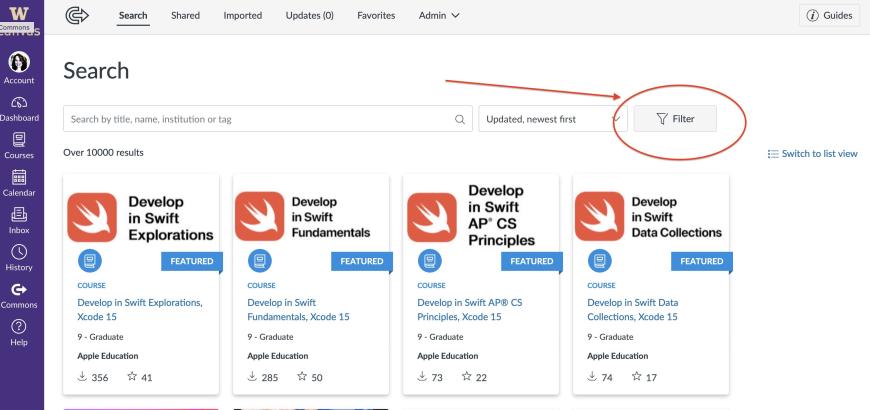Open the Guides info button
The image size is (870, 410).
830,16
